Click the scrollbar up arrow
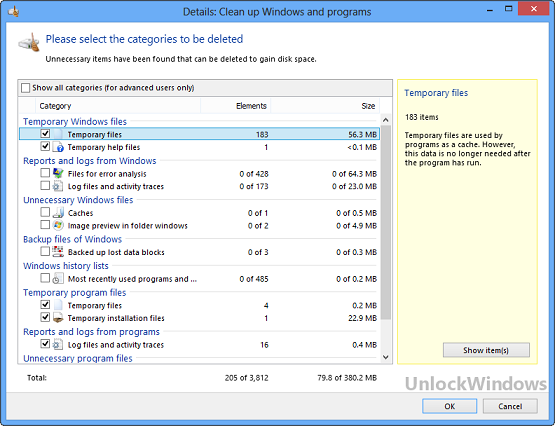 [386, 120]
